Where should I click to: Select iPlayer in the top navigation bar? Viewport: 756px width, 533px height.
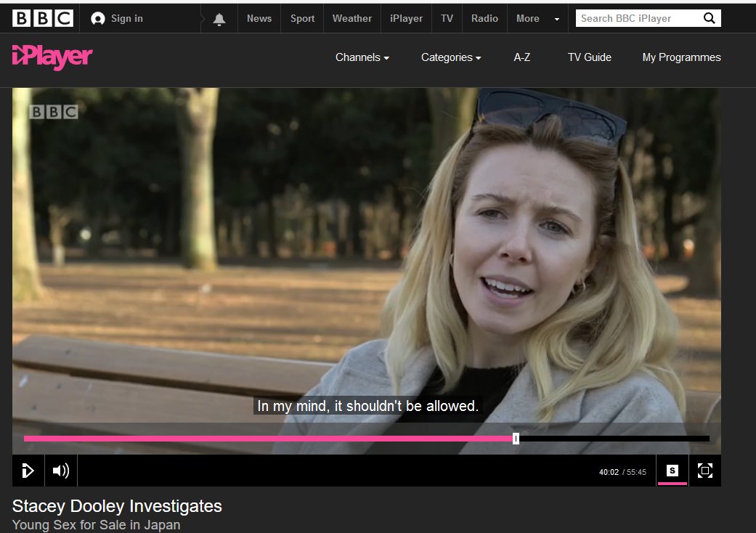(x=406, y=18)
